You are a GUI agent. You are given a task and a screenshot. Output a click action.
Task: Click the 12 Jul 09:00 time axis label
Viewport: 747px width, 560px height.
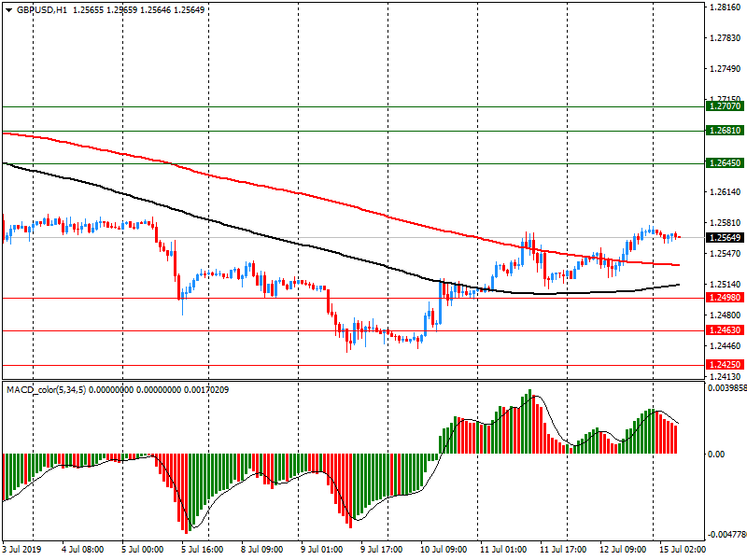[x=623, y=550]
